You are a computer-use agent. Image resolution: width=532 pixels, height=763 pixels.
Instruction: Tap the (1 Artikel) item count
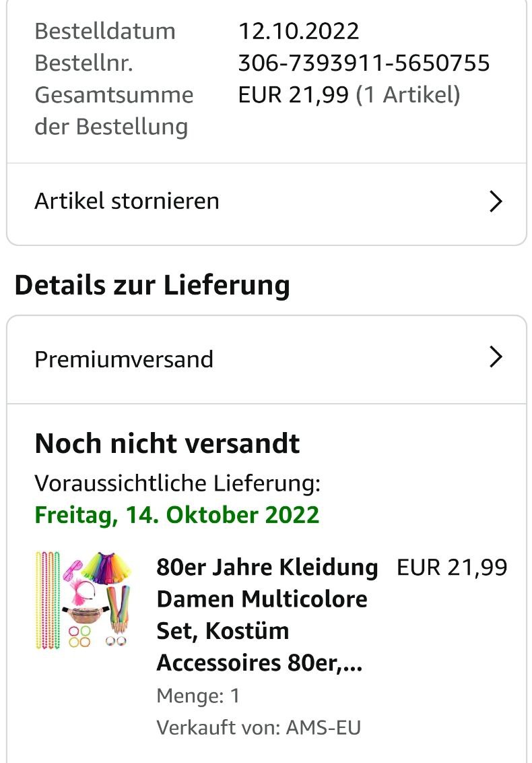[x=408, y=95]
